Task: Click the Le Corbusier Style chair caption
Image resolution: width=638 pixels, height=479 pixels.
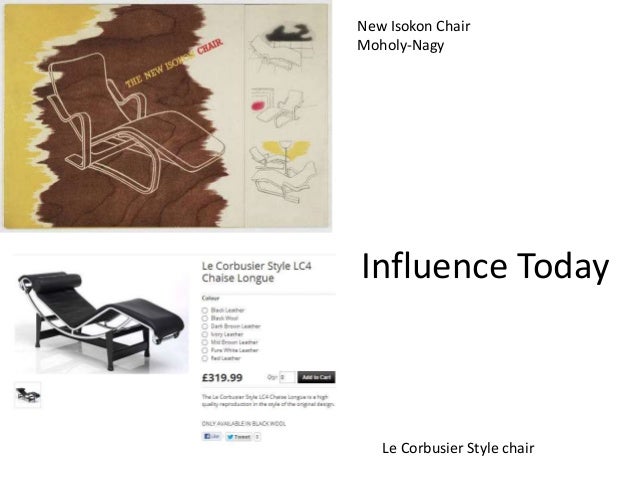Action: click(458, 448)
